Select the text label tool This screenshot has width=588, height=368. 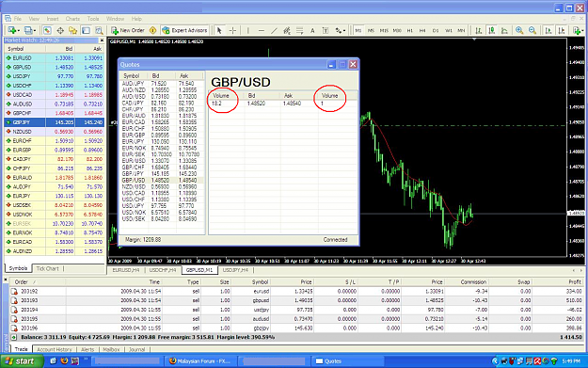pos(326,30)
